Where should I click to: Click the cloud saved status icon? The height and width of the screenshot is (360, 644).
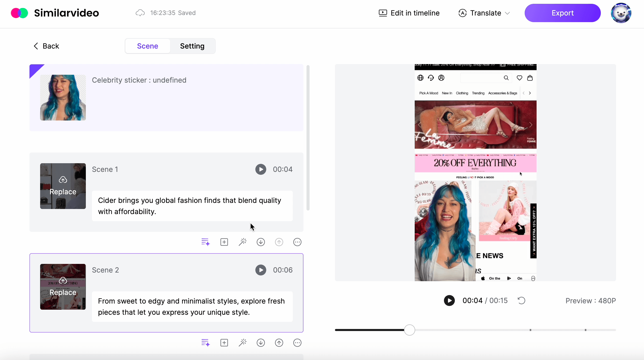pos(140,13)
